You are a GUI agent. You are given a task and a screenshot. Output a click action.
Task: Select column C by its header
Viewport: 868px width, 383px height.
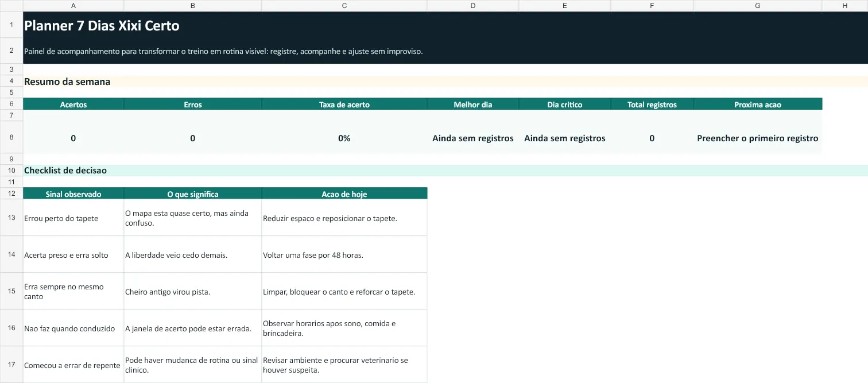(344, 6)
